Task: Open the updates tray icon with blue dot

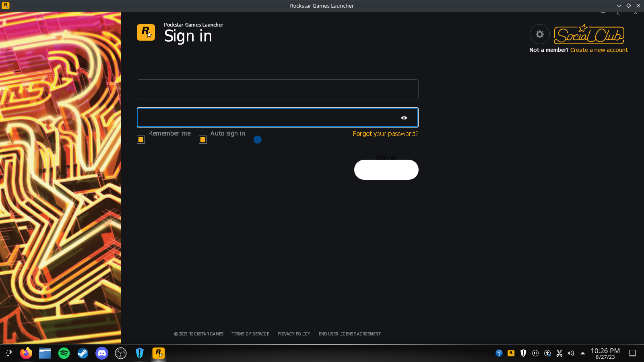Action: click(x=547, y=353)
